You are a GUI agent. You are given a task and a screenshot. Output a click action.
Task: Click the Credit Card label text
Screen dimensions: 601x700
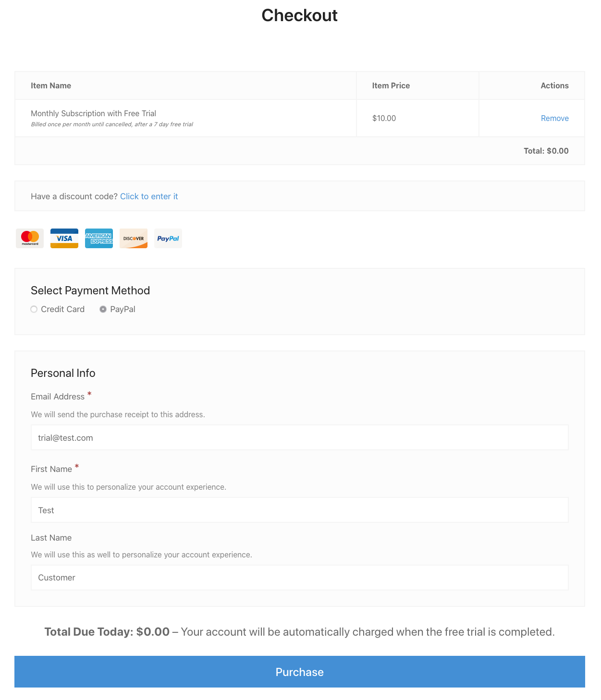[x=62, y=309]
